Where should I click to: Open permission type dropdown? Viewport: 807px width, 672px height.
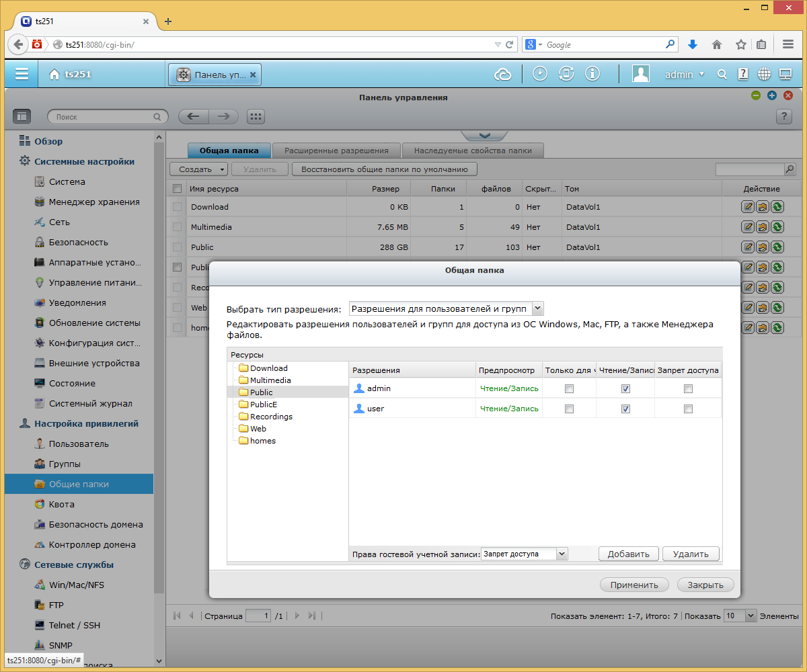click(x=446, y=308)
